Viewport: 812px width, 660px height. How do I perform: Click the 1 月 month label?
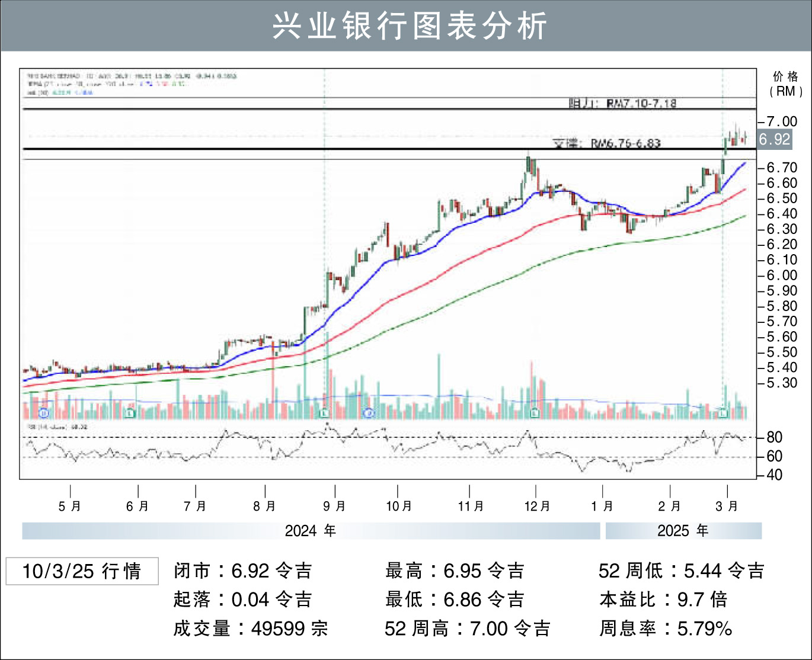point(602,507)
